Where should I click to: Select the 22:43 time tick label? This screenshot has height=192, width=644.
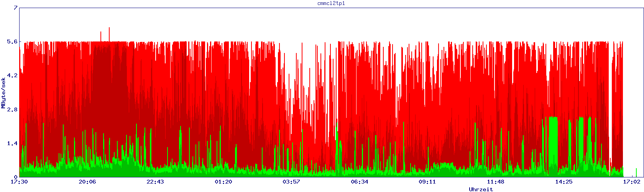[x=155, y=182]
